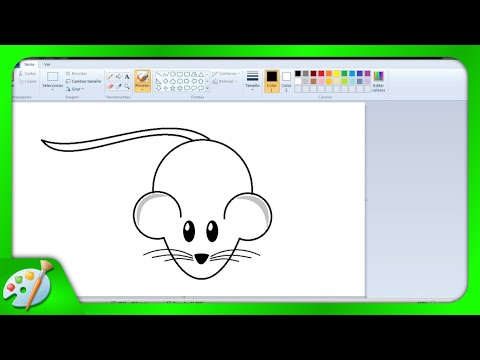Pick the orange color swatch

tap(329, 73)
